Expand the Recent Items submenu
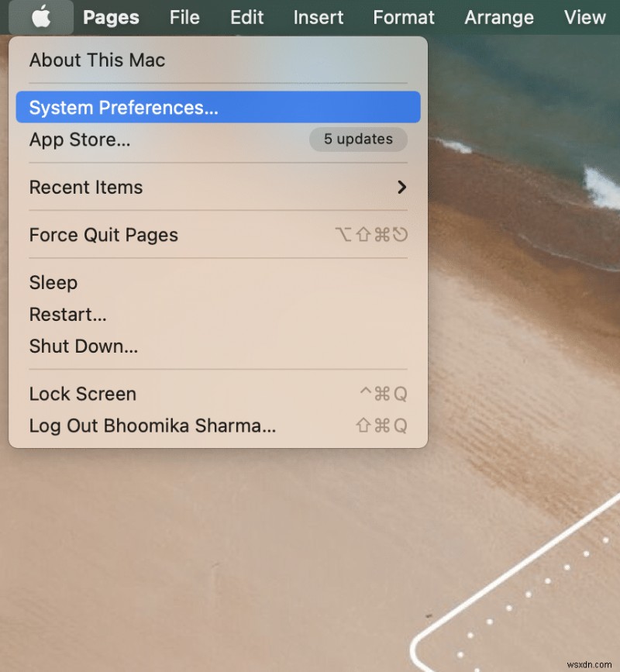The width and height of the screenshot is (620, 672). coord(85,187)
